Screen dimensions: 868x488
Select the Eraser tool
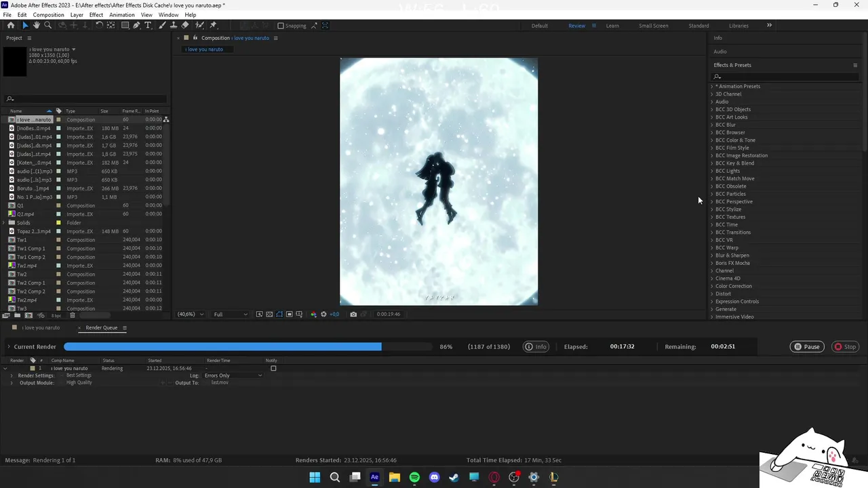(185, 25)
